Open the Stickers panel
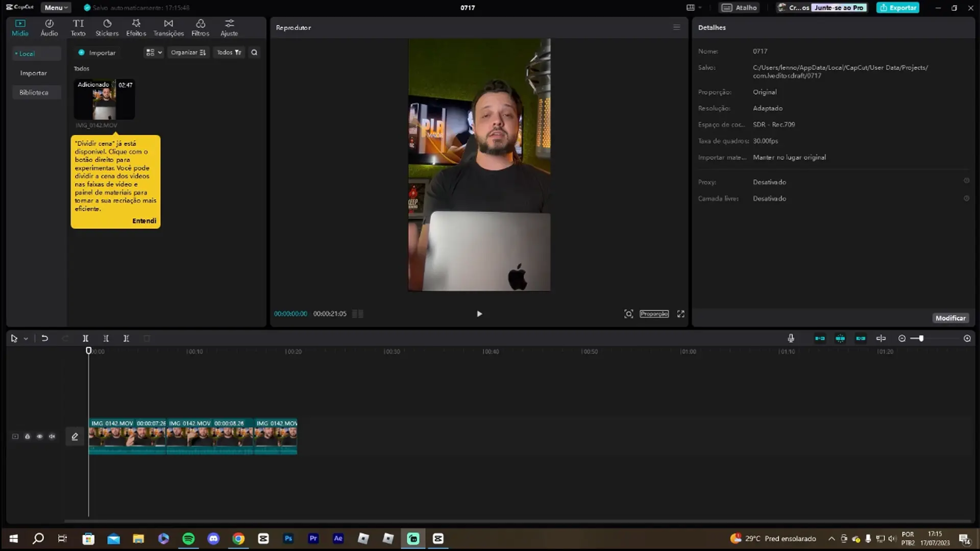The height and width of the screenshot is (551, 980). [107, 28]
